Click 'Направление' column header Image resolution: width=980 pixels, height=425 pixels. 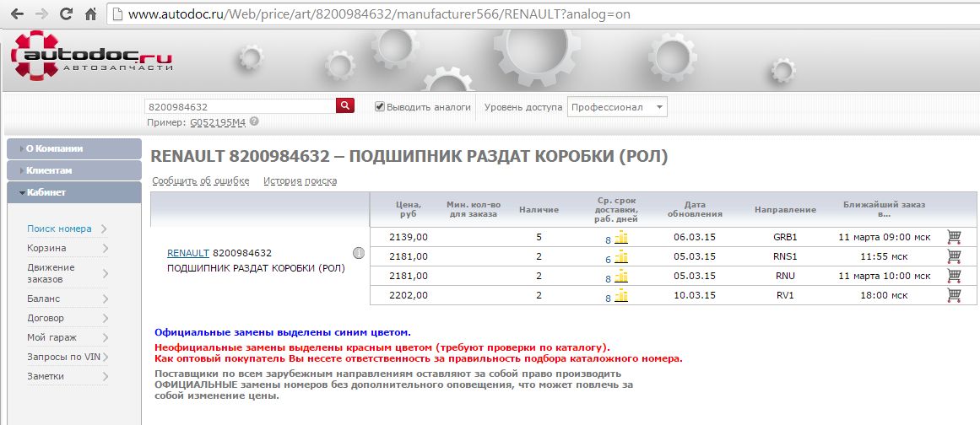tap(785, 210)
